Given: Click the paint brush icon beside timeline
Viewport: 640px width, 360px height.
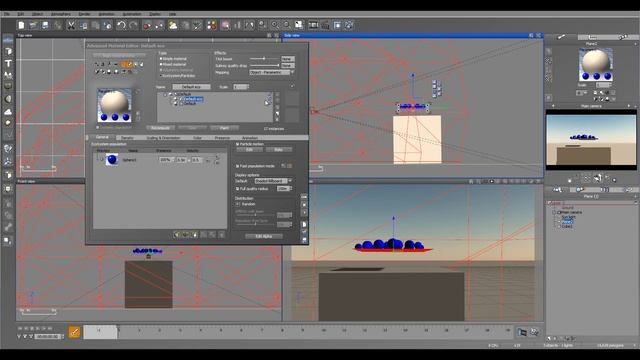Looking at the screenshot, I should click(x=74, y=332).
